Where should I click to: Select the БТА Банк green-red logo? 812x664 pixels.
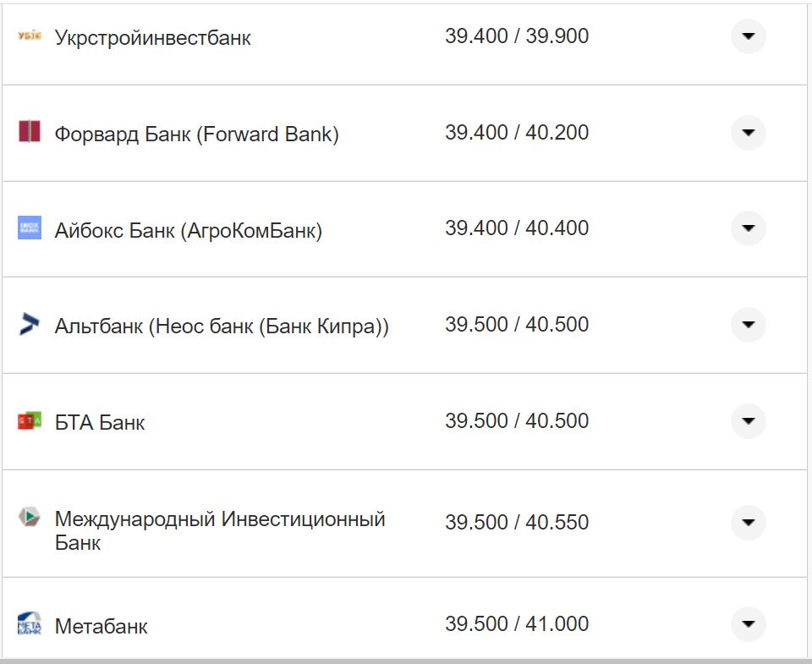(x=28, y=421)
